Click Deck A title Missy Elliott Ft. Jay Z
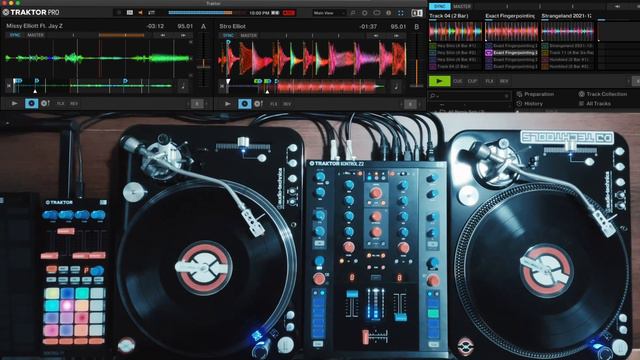640x360 pixels. (x=35, y=26)
